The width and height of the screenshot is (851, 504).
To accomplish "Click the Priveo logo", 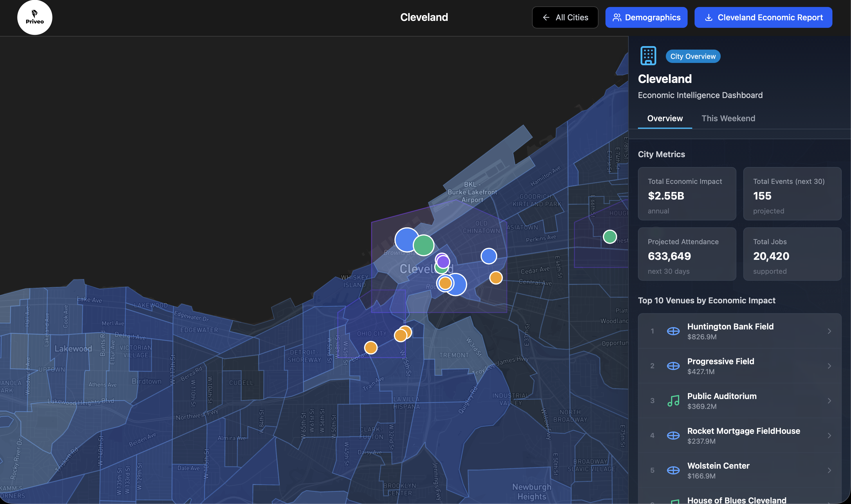I will (34, 17).
